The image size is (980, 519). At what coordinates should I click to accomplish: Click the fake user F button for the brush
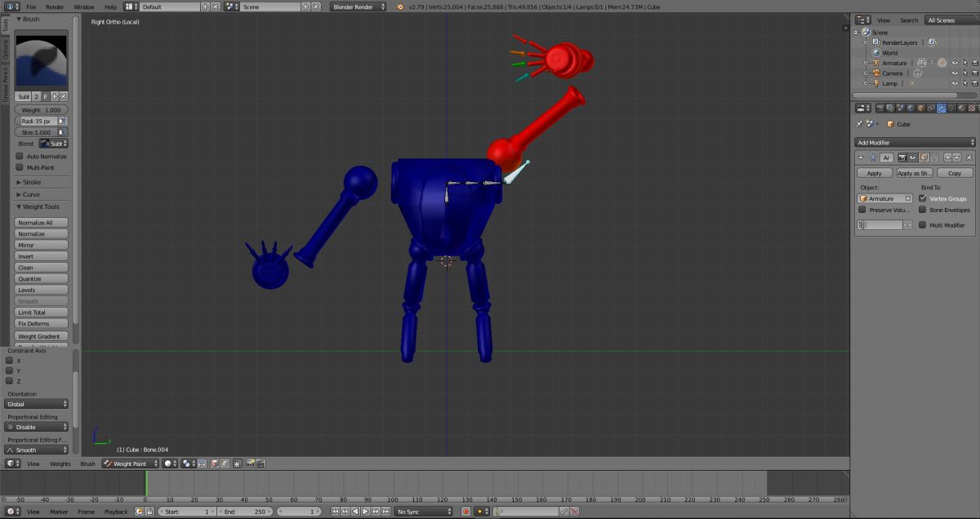click(46, 96)
